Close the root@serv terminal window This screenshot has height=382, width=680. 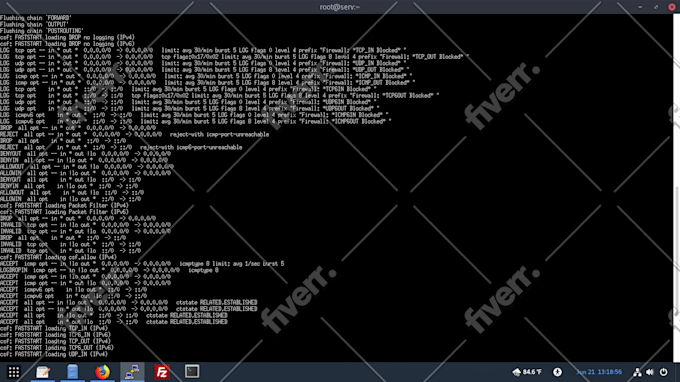[x=672, y=7]
